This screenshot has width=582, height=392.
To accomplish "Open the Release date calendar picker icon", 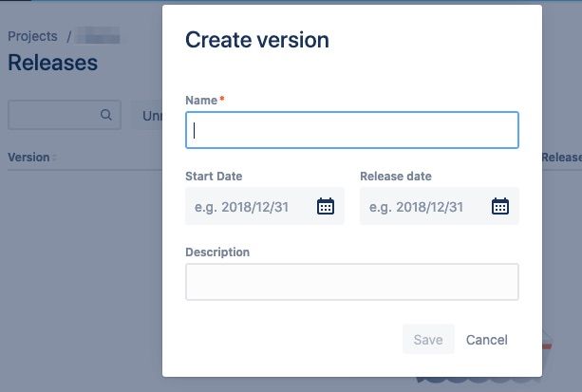I will click(500, 206).
